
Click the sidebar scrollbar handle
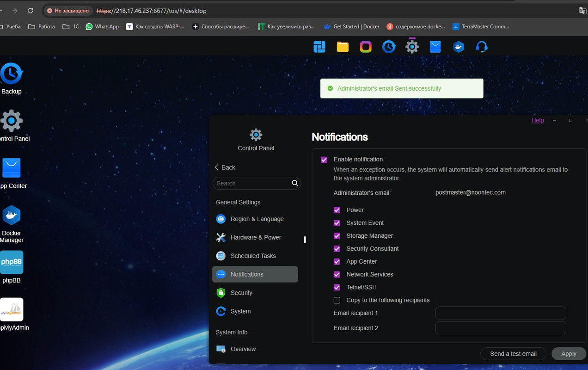[x=305, y=240]
